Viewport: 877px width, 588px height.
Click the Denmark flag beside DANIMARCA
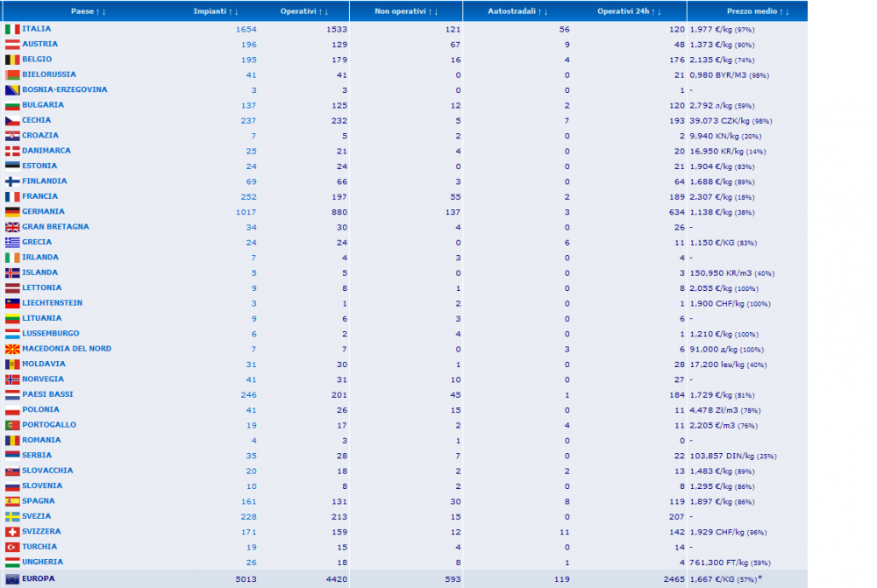pyautogui.click(x=12, y=151)
